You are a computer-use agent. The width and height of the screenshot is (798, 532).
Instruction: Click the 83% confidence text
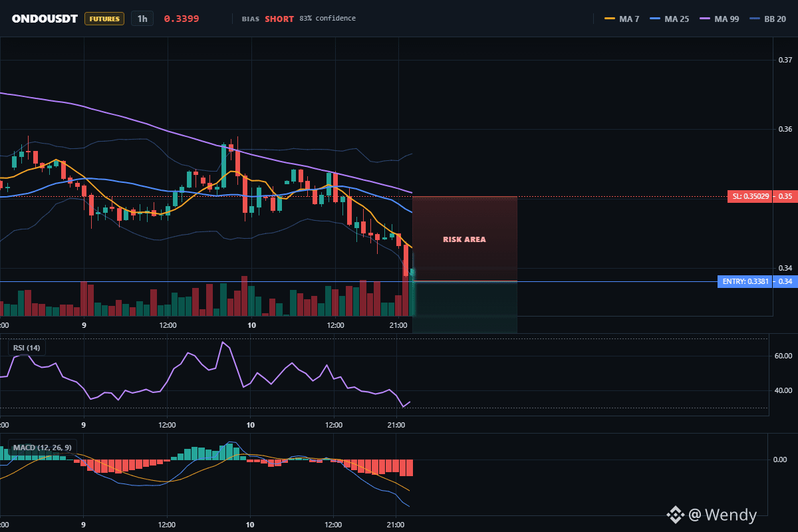coord(327,19)
